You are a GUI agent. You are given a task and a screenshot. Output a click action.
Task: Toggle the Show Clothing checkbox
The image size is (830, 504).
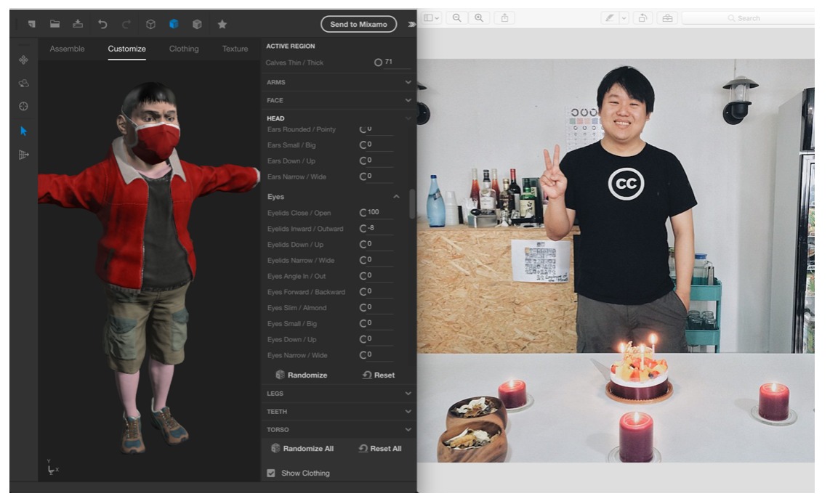[x=271, y=473]
